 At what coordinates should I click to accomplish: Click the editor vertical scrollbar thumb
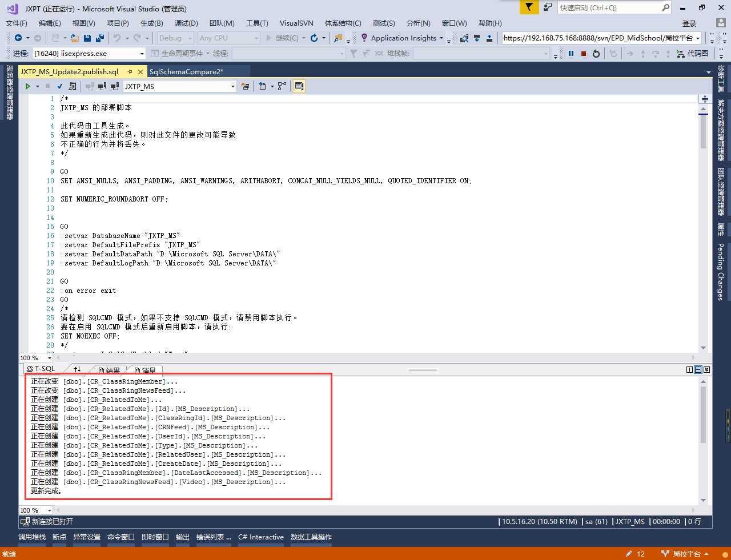(704, 131)
